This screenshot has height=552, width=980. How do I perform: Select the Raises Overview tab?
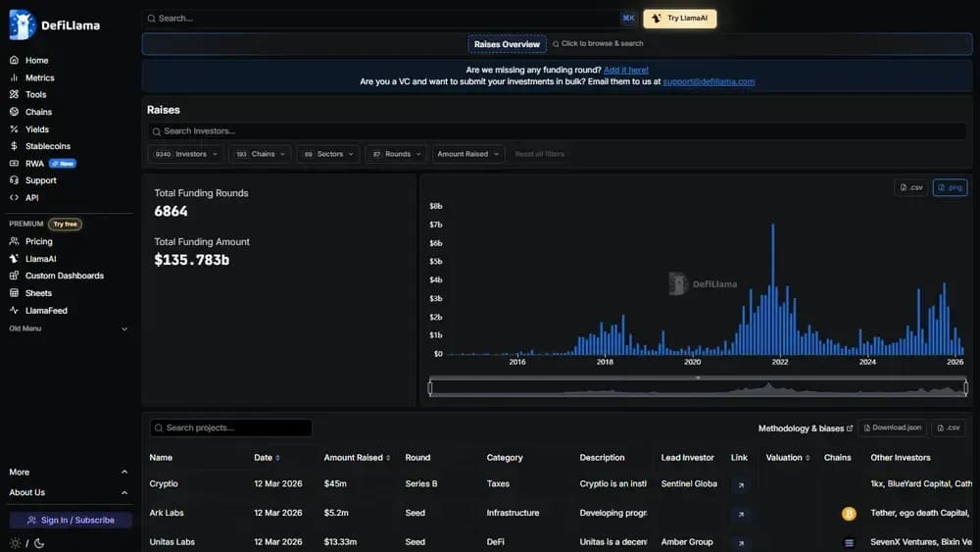(507, 44)
